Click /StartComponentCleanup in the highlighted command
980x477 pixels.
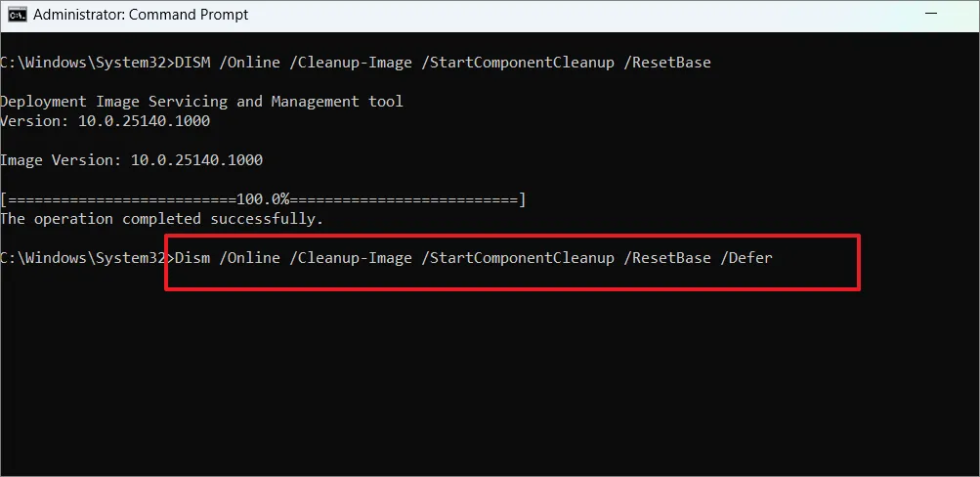coord(521,258)
